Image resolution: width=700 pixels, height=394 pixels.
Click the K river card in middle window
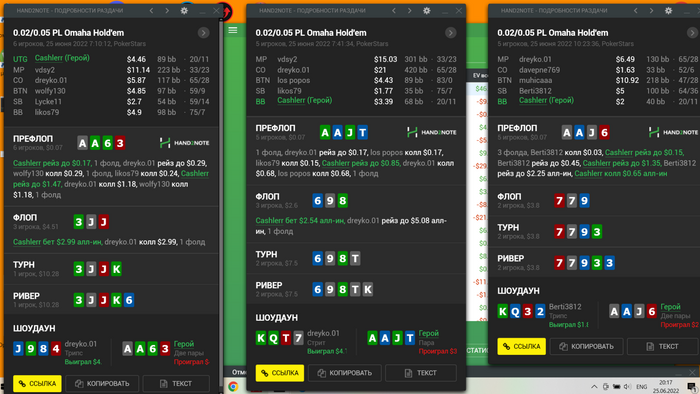(x=367, y=290)
